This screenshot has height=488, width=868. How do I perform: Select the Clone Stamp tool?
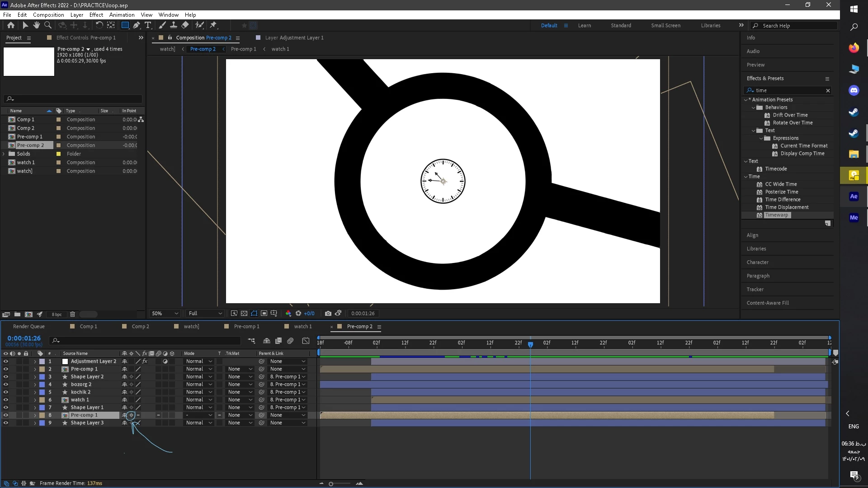tap(173, 25)
